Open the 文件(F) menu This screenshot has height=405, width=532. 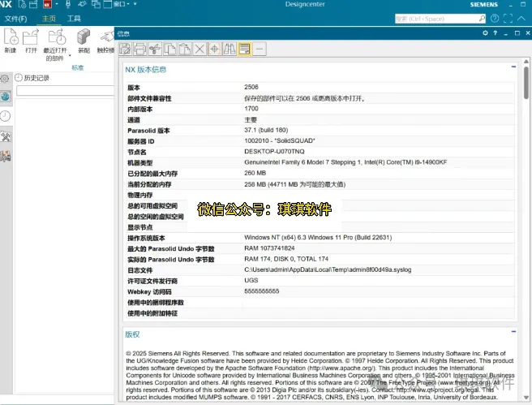15,19
